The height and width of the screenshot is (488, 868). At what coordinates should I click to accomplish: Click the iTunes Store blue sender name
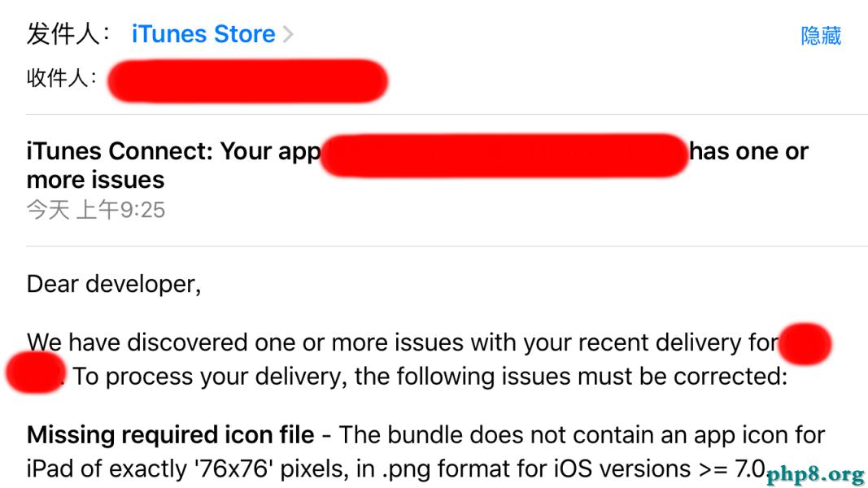[x=203, y=34]
